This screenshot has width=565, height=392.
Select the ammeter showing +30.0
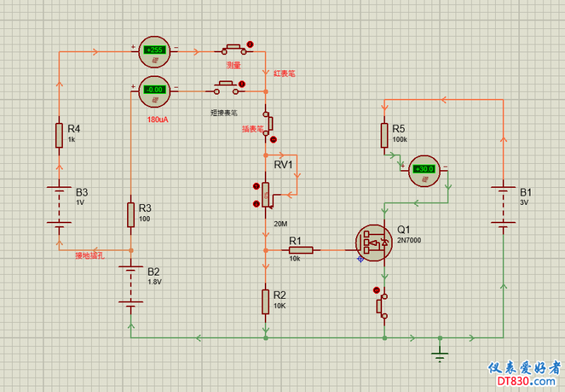(425, 170)
